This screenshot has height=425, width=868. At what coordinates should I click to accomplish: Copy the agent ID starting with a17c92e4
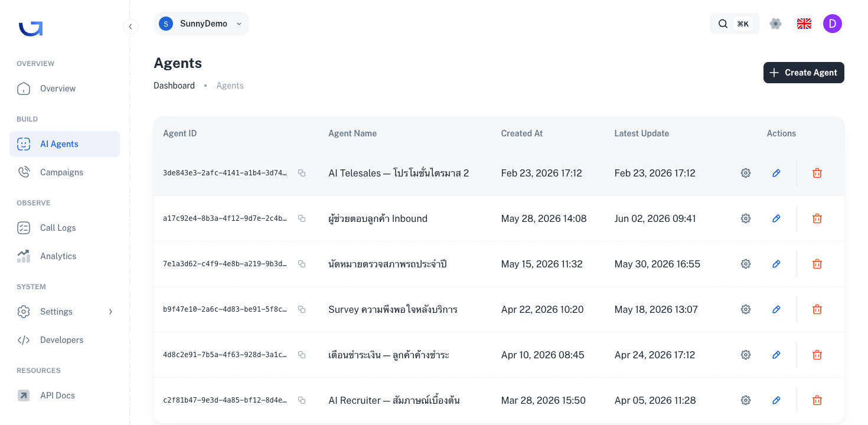pos(302,218)
